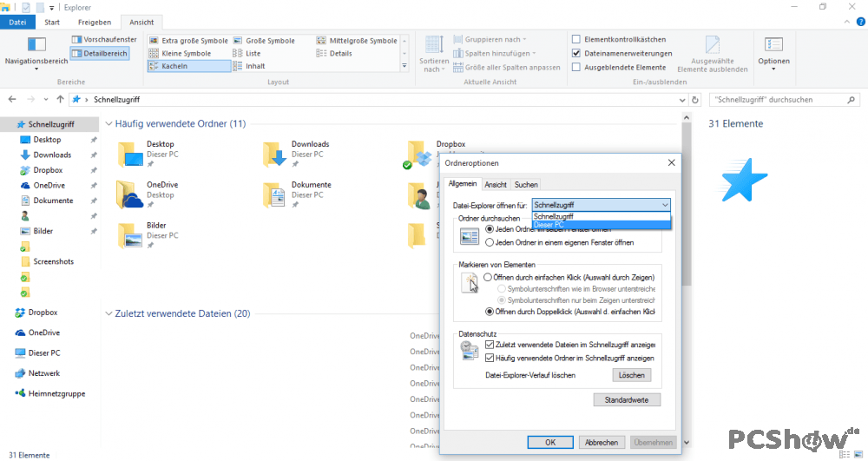This screenshot has height=461, width=868.
Task: Select the Kacheln tile layout
Action: 188,66
